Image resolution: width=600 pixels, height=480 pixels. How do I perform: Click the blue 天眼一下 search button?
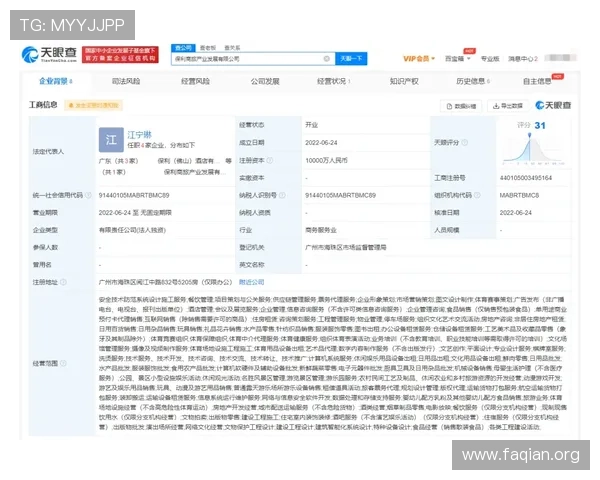(351, 59)
